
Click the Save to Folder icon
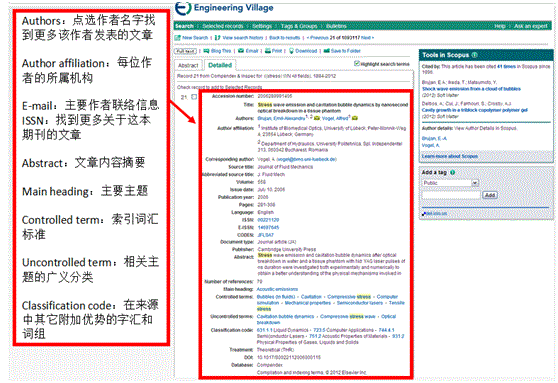(326, 51)
